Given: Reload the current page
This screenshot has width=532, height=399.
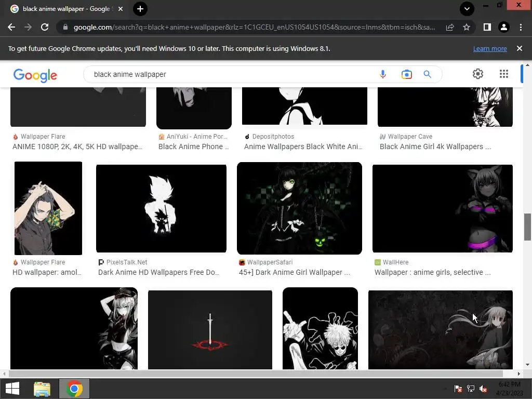Looking at the screenshot, I should pyautogui.click(x=45, y=27).
